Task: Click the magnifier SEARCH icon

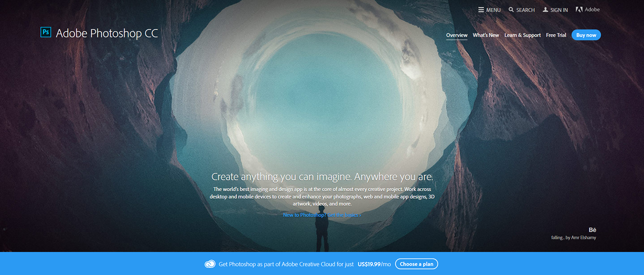Action: click(x=511, y=10)
